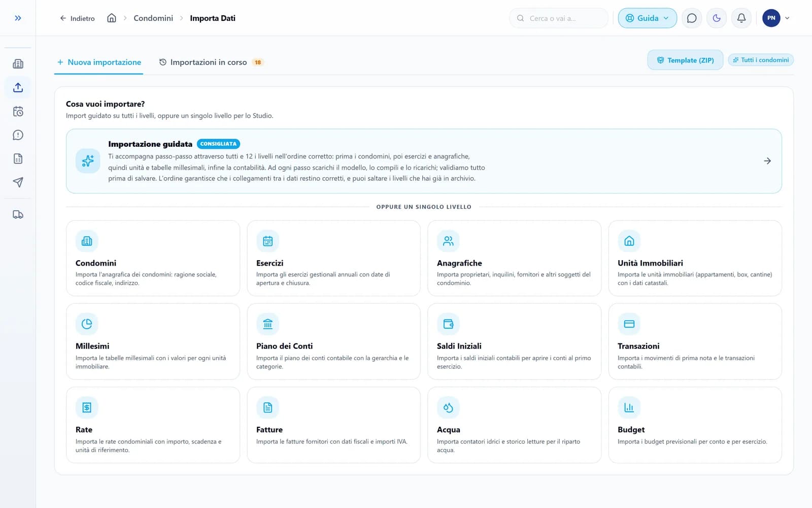Select the 'Tutti i condomini' filter
Image resolution: width=812 pixels, height=508 pixels.
[x=761, y=60]
